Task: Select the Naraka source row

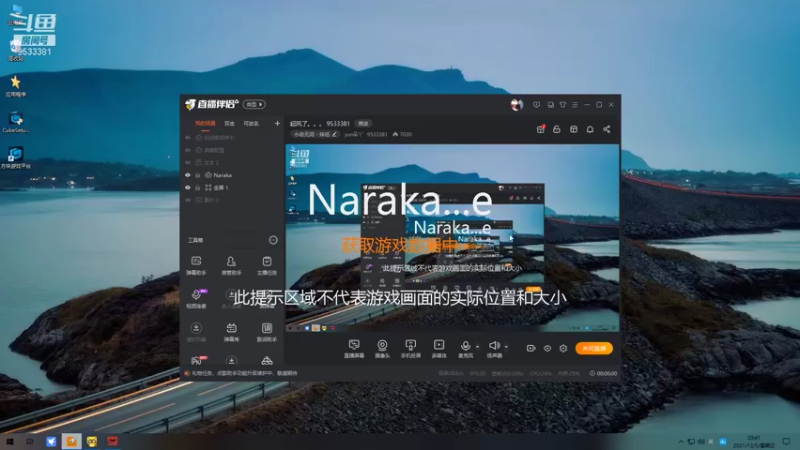Action: pos(232,175)
